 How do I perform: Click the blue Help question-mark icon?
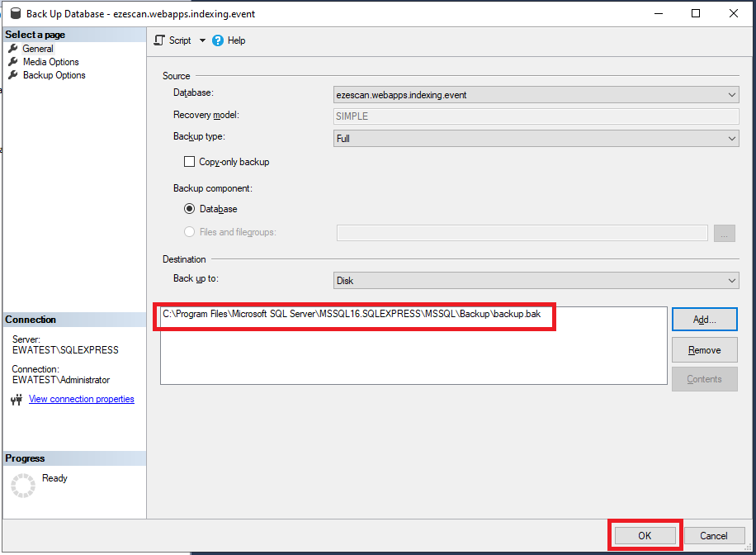tap(218, 40)
